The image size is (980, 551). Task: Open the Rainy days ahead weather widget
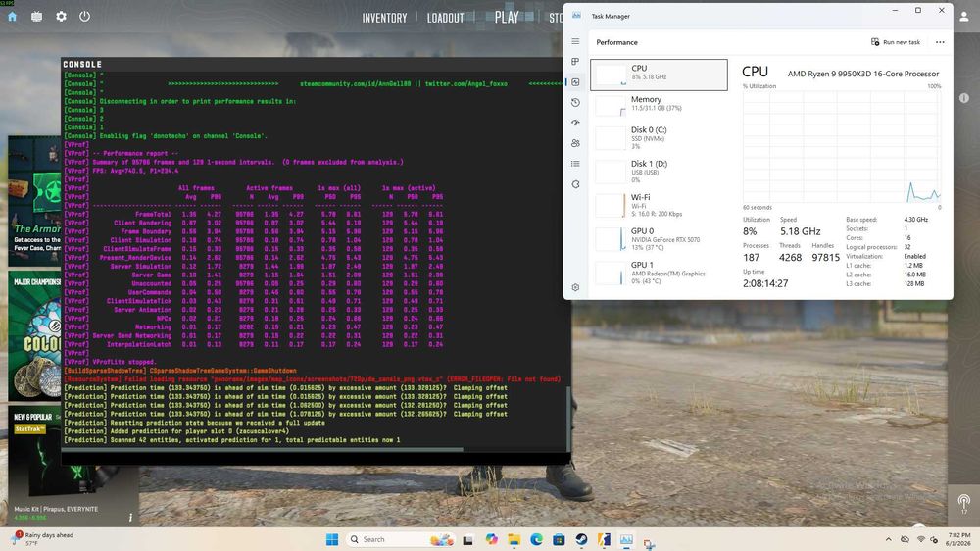tap(42, 539)
